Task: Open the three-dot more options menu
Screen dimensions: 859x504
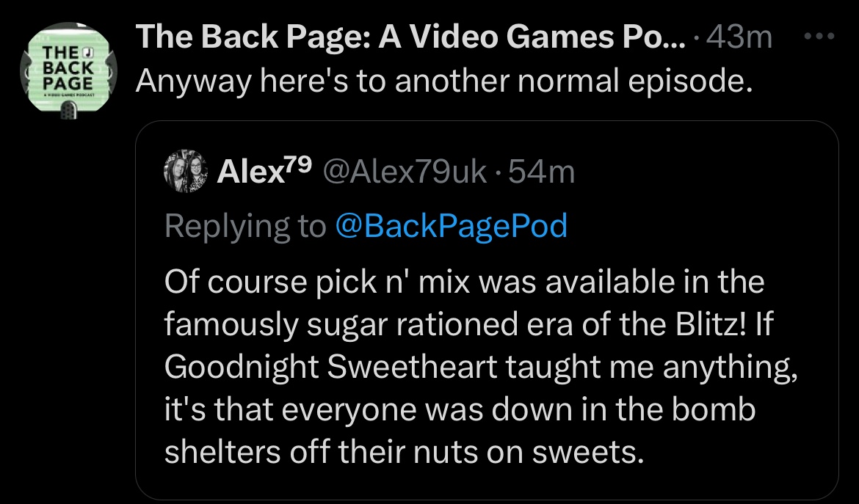Action: coord(819,36)
